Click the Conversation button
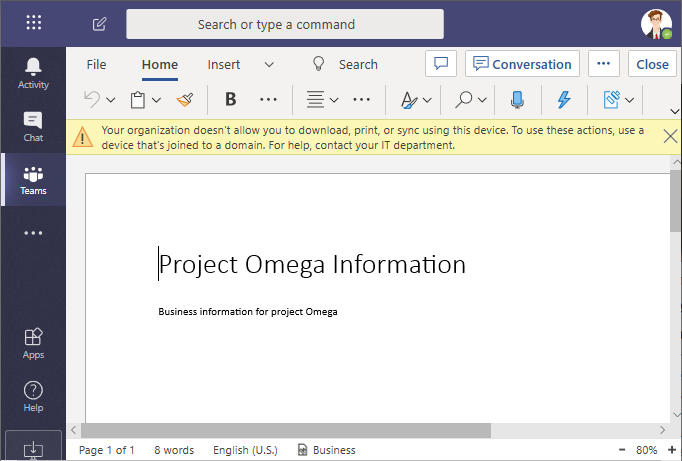The width and height of the screenshot is (682, 461). pyautogui.click(x=522, y=64)
